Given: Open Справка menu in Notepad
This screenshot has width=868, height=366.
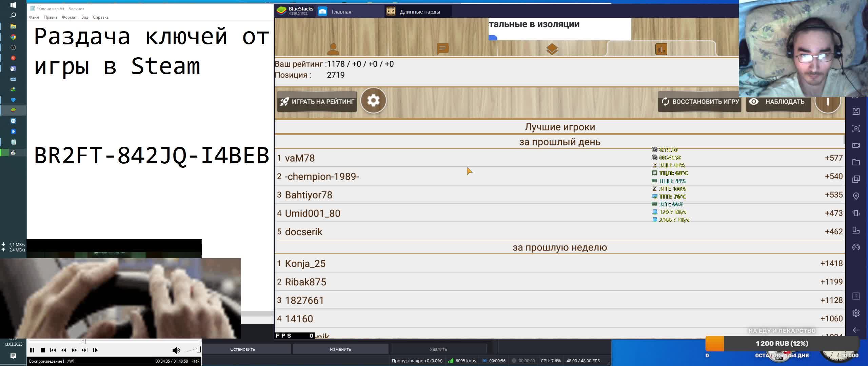Looking at the screenshot, I should (101, 17).
